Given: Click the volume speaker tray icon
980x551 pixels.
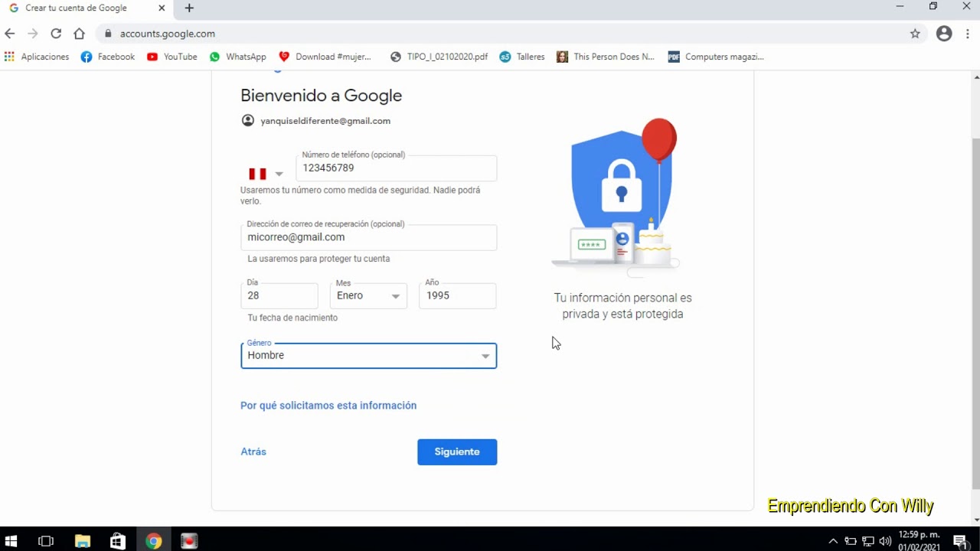Looking at the screenshot, I should click(x=885, y=541).
